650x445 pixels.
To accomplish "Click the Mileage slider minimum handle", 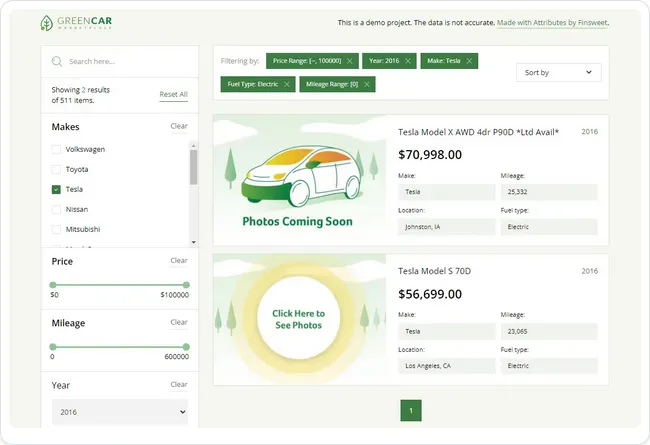I will [53, 347].
